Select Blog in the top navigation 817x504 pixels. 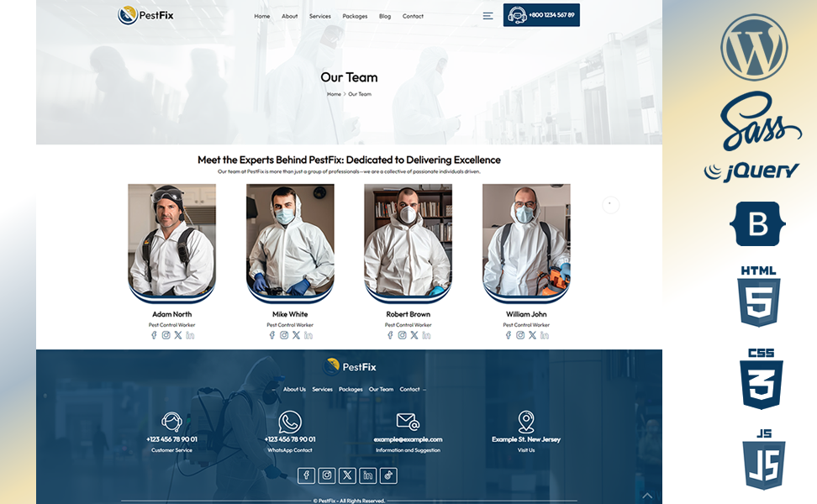pos(385,16)
